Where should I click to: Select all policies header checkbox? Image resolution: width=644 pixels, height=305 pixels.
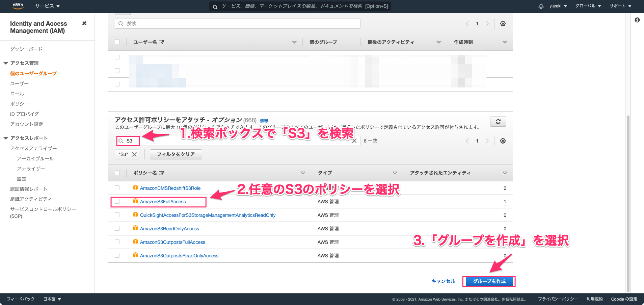(117, 173)
